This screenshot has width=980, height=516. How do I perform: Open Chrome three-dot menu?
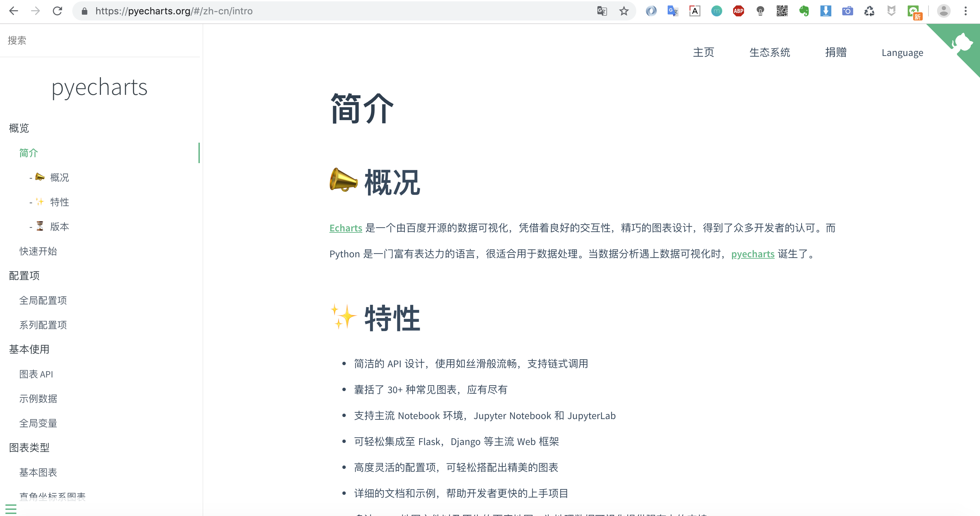tap(966, 11)
